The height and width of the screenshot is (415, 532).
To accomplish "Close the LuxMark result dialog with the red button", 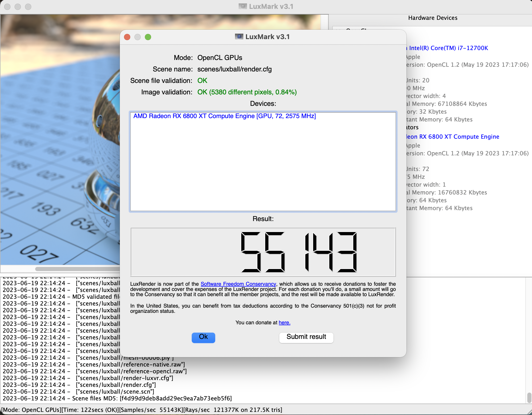I will coord(127,37).
